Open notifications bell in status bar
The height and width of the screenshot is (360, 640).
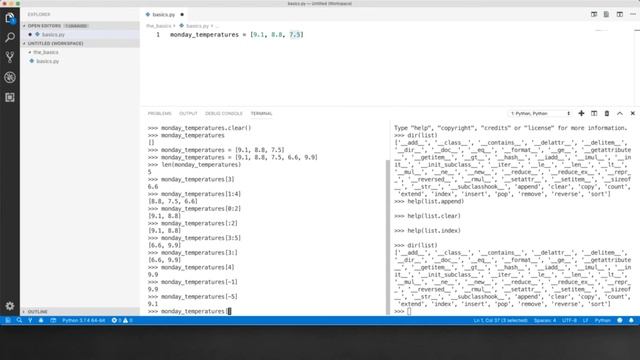pyautogui.click(x=631, y=320)
